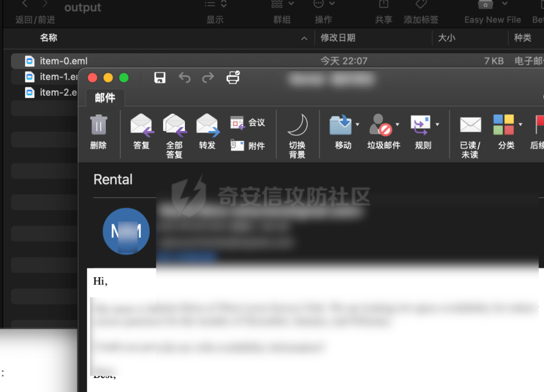The width and height of the screenshot is (544, 392).
Task: Expand the 垃圾邮件 junk dropdown arrow
Action: (397, 124)
